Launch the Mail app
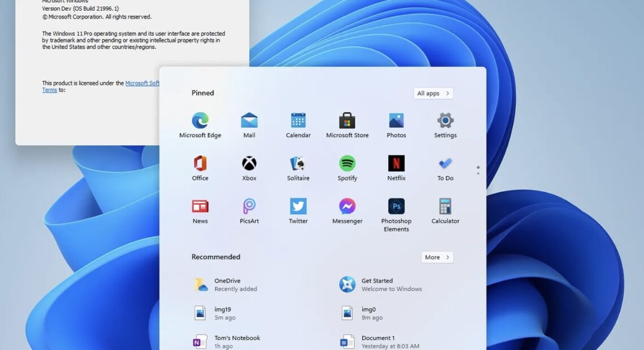The image size is (644, 350). tap(249, 123)
